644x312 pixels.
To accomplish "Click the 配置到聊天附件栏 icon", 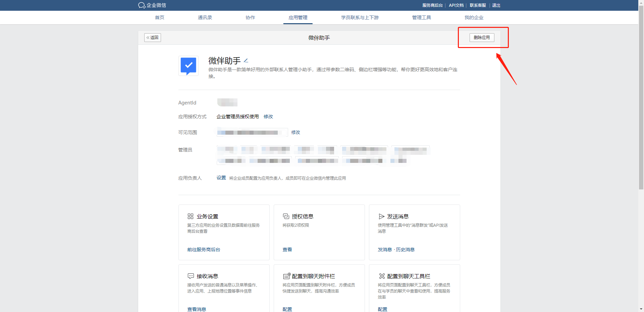I will point(286,276).
